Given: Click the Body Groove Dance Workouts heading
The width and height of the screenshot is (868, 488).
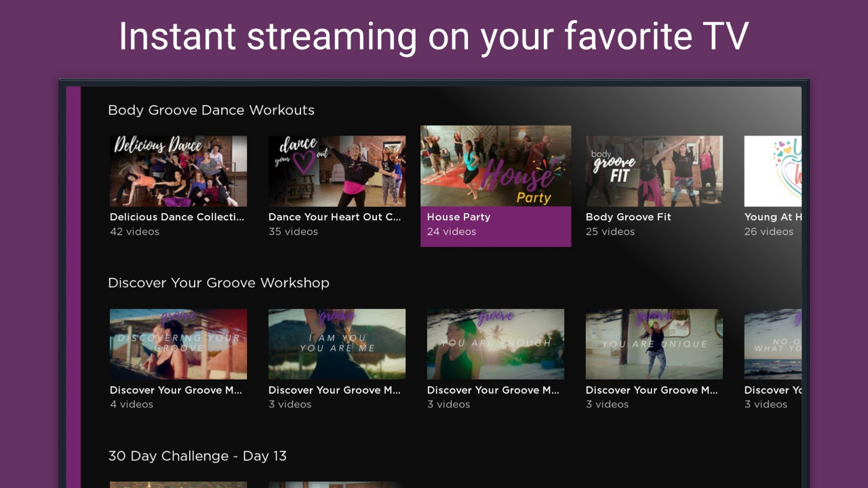Looking at the screenshot, I should coord(212,110).
